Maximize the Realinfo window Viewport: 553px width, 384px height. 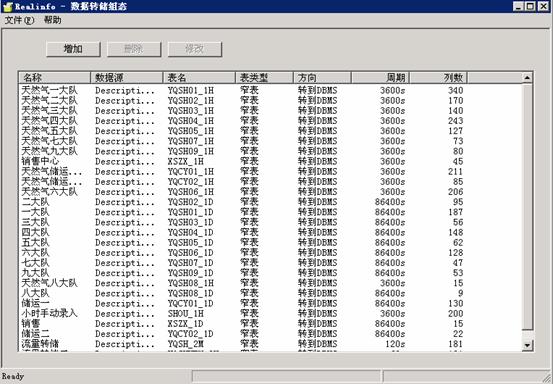coord(530,6)
